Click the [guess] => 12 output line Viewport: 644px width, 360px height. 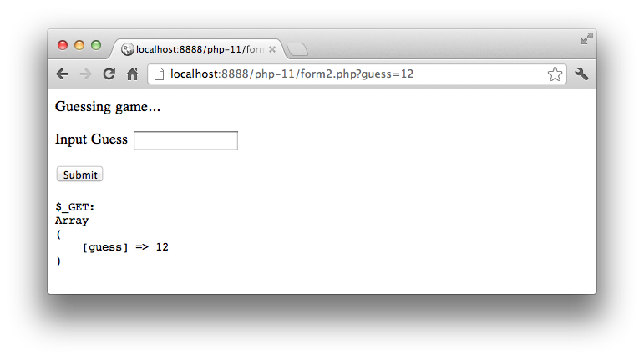[x=125, y=247]
